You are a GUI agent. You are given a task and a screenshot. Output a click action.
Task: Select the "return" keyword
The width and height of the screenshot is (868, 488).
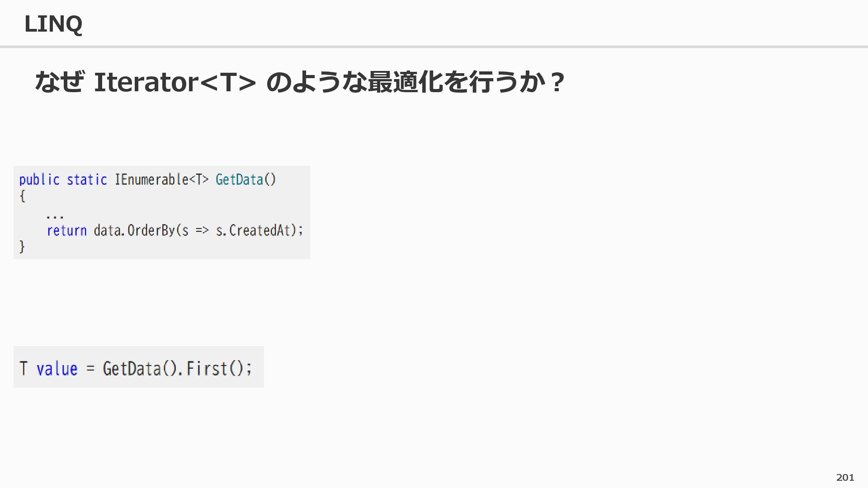(x=66, y=231)
